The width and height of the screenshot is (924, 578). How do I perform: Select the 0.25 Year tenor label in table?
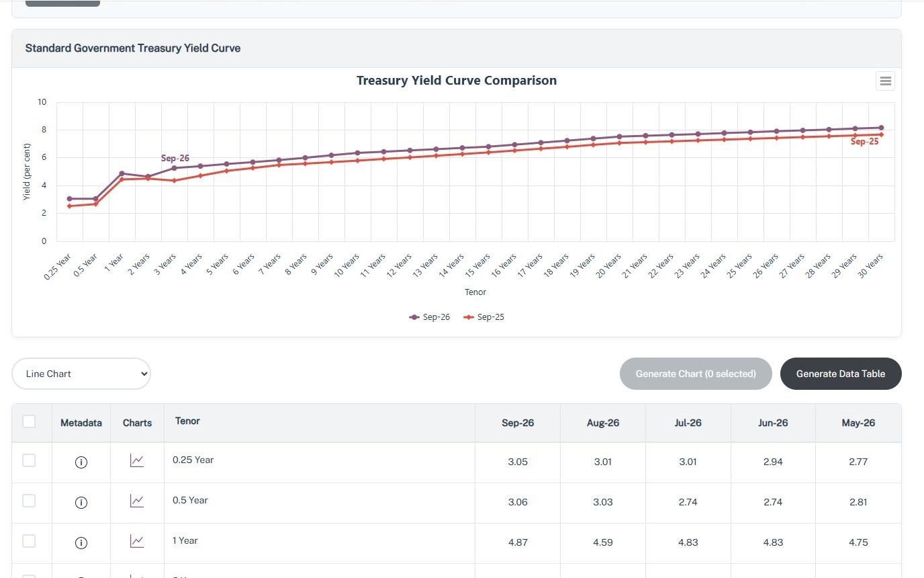[x=193, y=460]
